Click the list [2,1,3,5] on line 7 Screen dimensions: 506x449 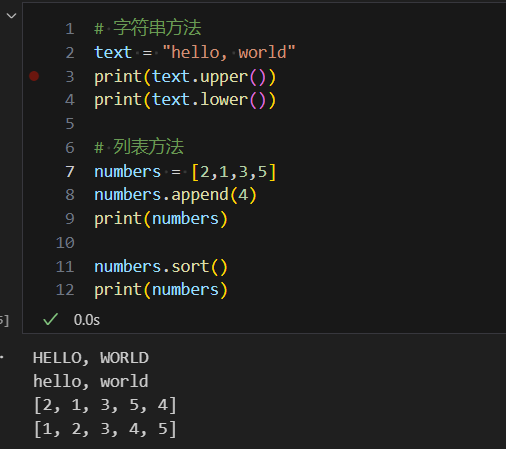point(234,172)
